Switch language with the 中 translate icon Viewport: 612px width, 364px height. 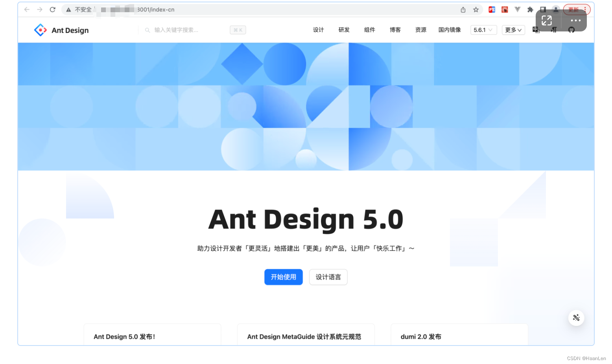[536, 30]
